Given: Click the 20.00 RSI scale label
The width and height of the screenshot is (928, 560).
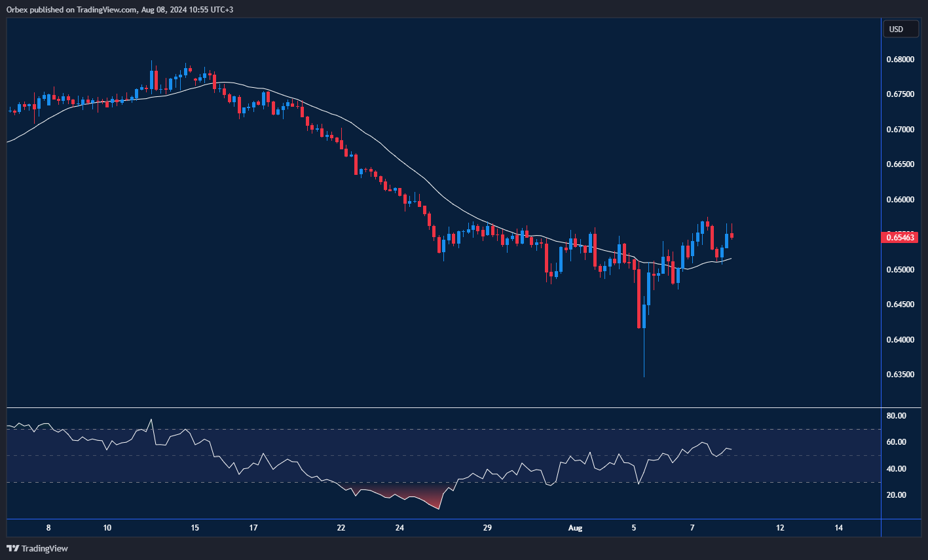Looking at the screenshot, I should [x=896, y=495].
